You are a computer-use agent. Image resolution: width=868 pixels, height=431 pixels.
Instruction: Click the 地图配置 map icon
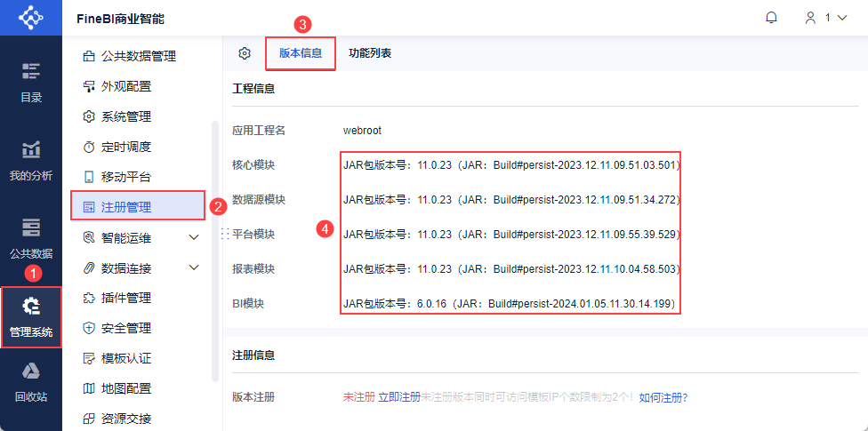(x=89, y=388)
